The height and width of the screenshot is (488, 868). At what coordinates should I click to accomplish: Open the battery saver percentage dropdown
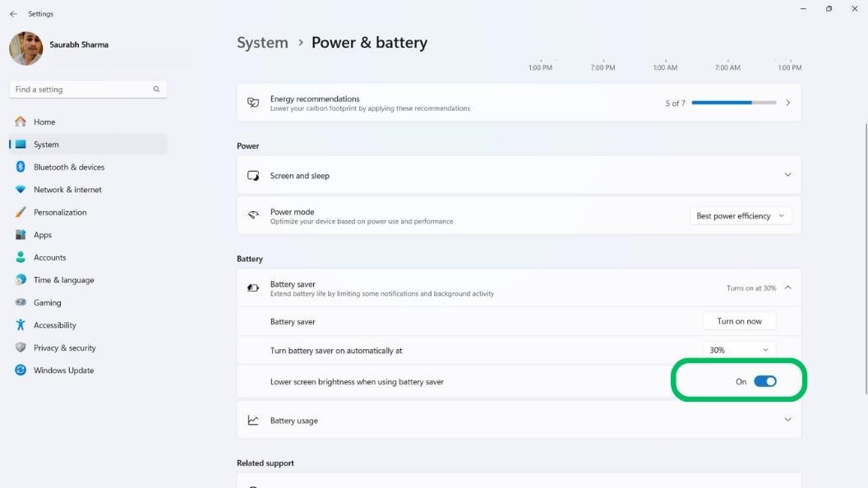[739, 350]
